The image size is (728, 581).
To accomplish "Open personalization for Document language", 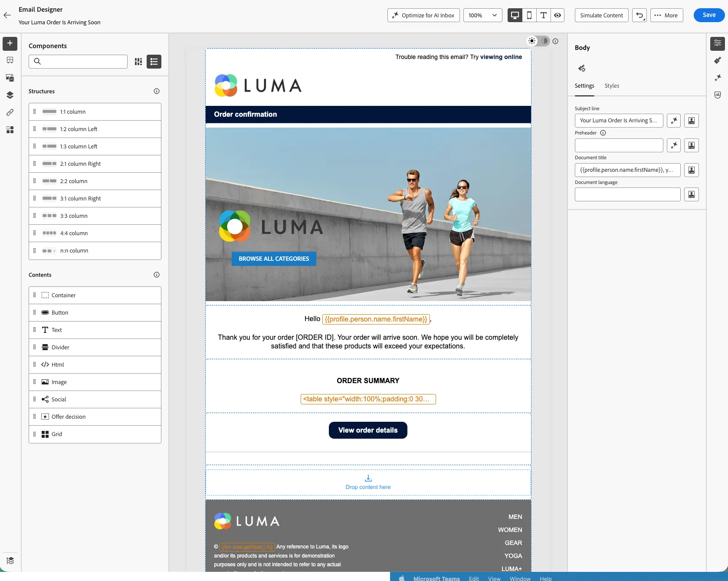I will tap(692, 194).
